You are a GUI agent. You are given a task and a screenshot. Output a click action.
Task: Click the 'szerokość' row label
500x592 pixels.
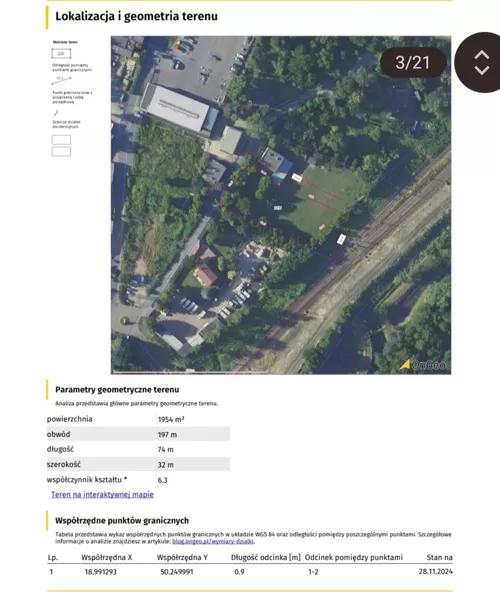pyautogui.click(x=64, y=464)
